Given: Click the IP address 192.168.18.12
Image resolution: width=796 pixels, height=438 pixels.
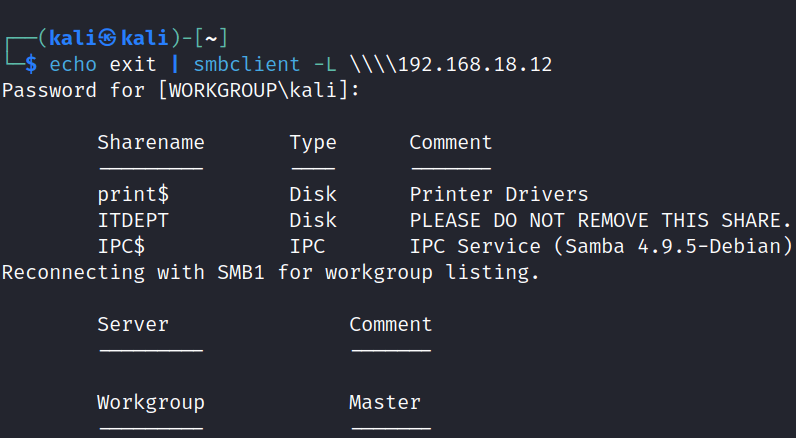Looking at the screenshot, I should tap(474, 65).
